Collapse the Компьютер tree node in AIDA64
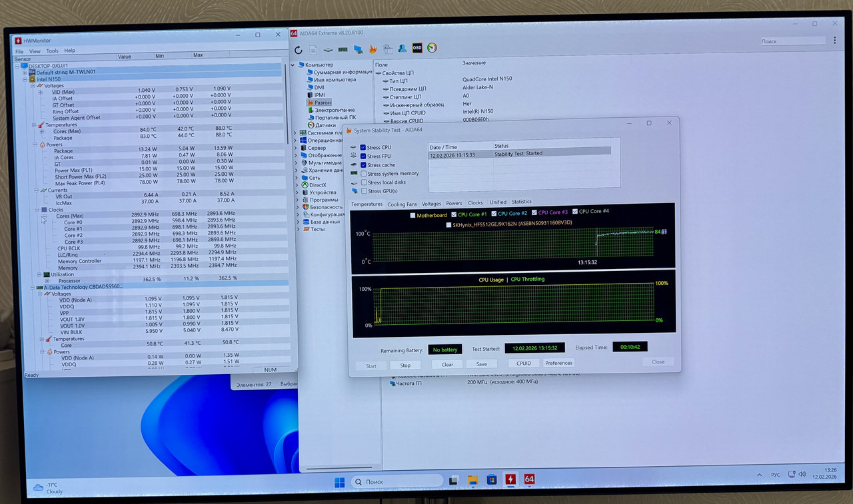Screen dimensions: 853x504 click(293, 65)
